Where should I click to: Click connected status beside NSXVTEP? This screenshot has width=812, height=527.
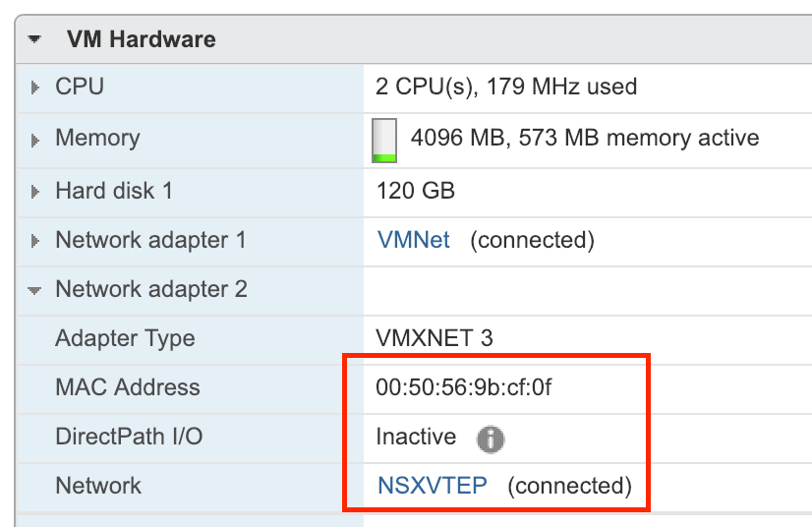569,486
